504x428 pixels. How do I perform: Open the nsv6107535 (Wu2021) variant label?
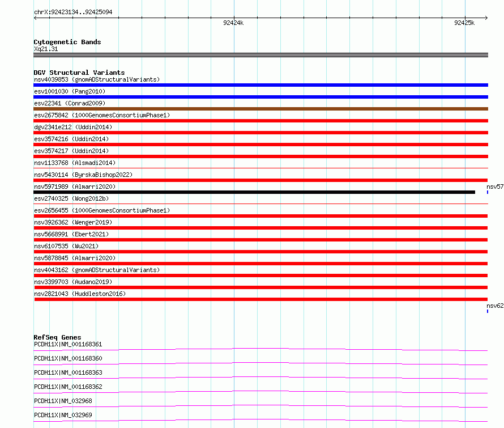tap(66, 246)
